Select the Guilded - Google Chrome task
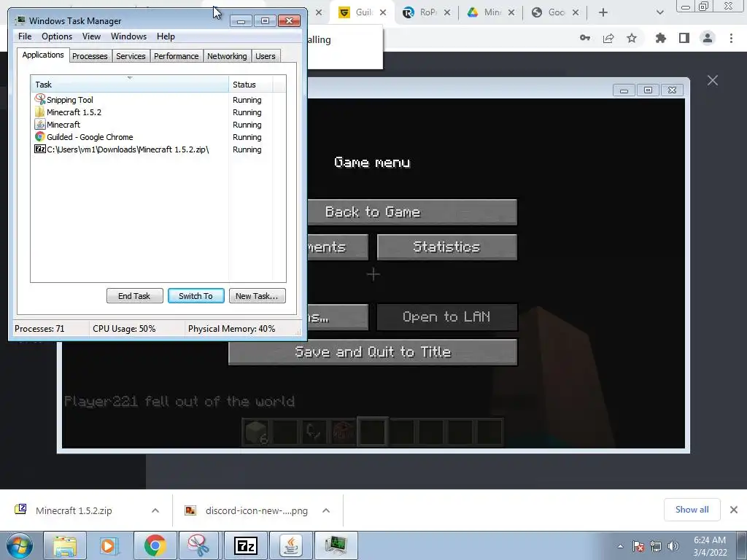This screenshot has height=560, width=747. coord(158,136)
